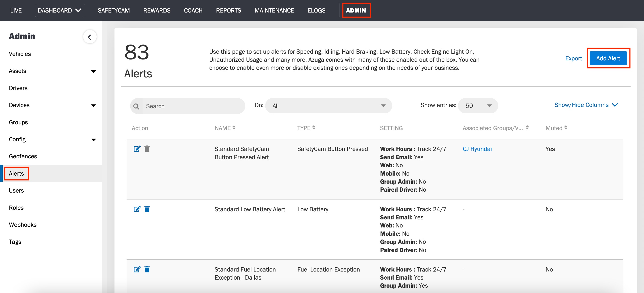
Task: Open Tags in Admin sidebar
Action: pos(15,242)
